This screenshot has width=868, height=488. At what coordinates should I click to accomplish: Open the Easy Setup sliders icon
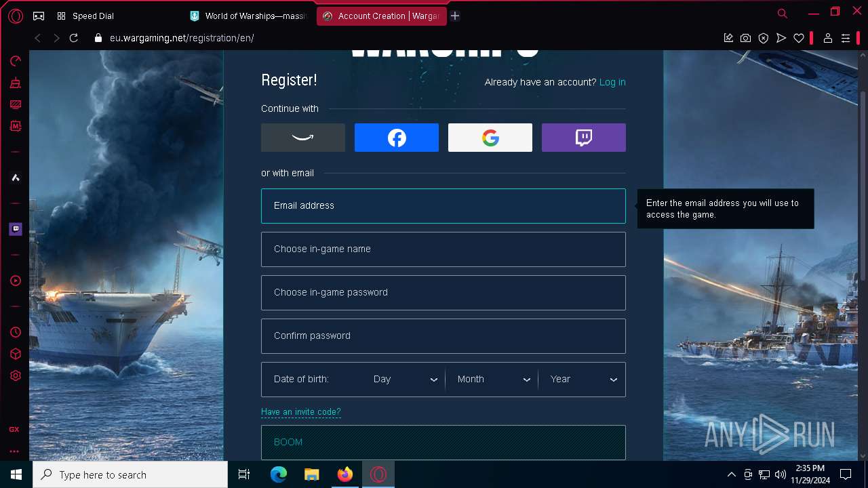(x=846, y=38)
